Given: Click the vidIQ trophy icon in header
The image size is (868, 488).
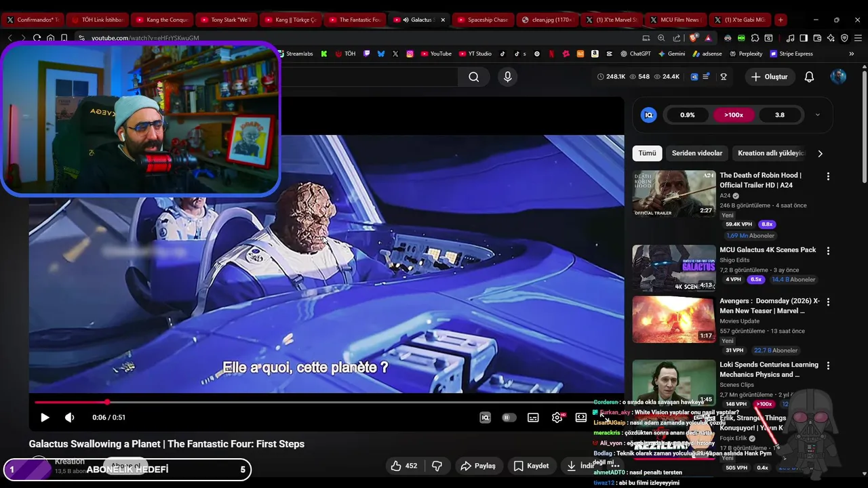Looking at the screenshot, I should coord(724,77).
